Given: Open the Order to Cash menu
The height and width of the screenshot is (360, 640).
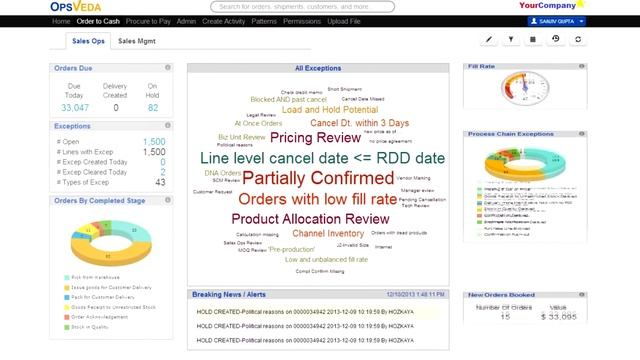Looking at the screenshot, I should click(x=98, y=21).
